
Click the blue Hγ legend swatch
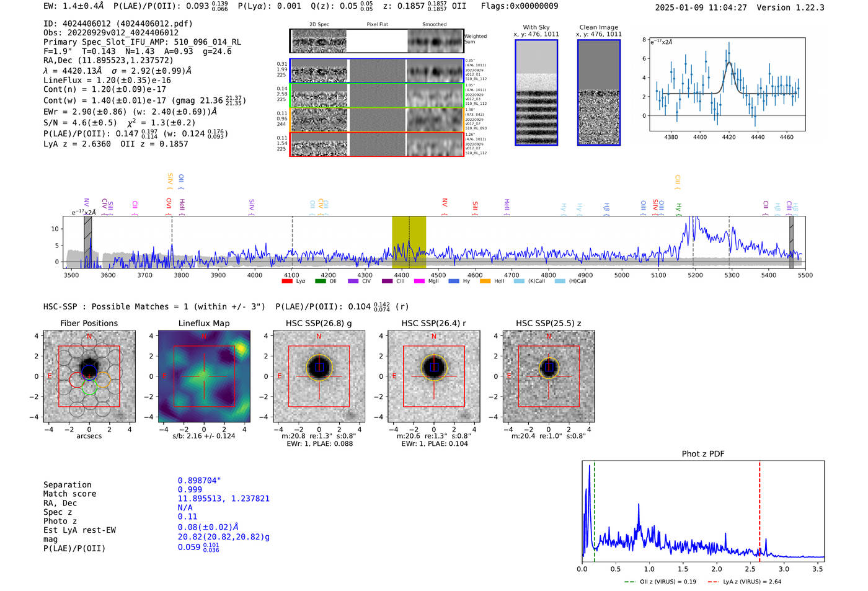454,281
